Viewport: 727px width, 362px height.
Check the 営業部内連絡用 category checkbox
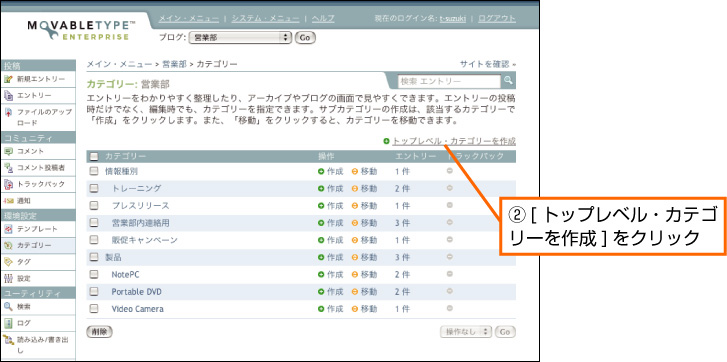[94, 222]
